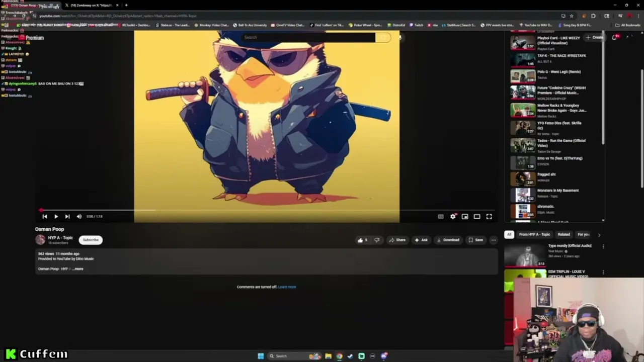Image resolution: width=644 pixels, height=362 pixels.
Task: Open the Ask button under the video
Action: [421, 240]
